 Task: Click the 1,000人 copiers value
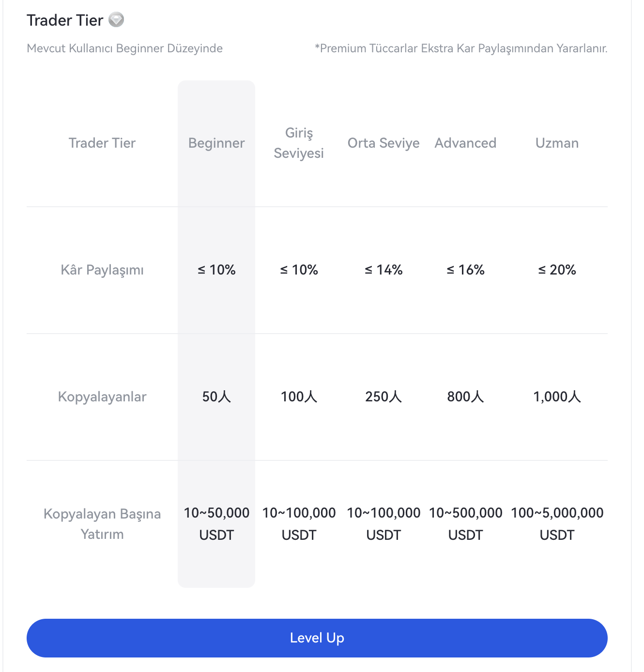click(x=557, y=397)
